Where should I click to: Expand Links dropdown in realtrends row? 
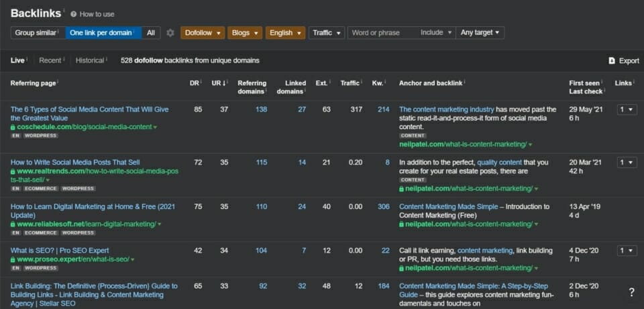pos(627,163)
